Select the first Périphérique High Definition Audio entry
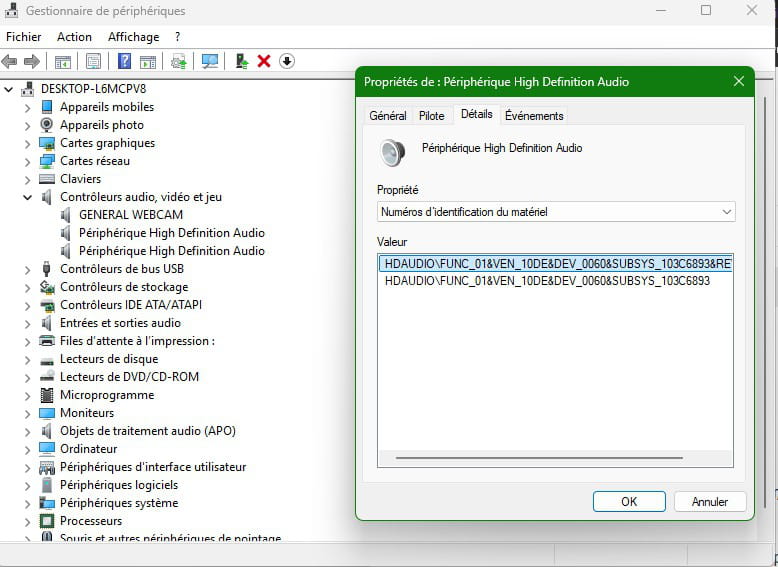The width and height of the screenshot is (778, 567). pos(172,233)
